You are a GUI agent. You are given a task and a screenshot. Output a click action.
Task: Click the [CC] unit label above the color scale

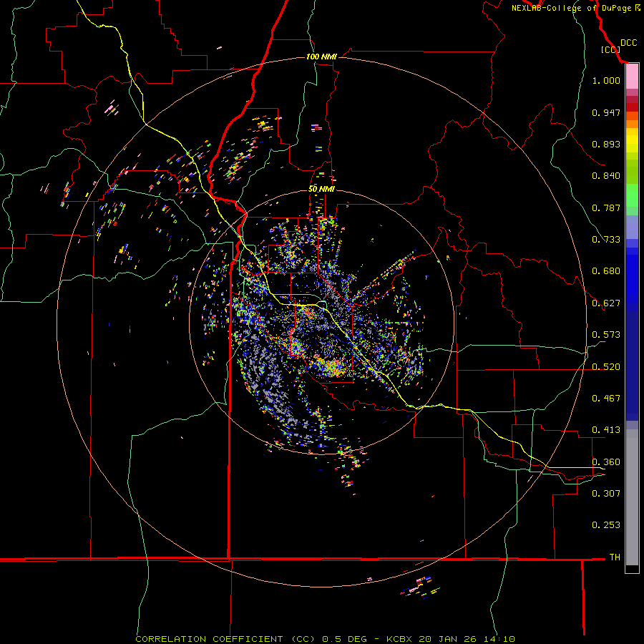[610, 49]
